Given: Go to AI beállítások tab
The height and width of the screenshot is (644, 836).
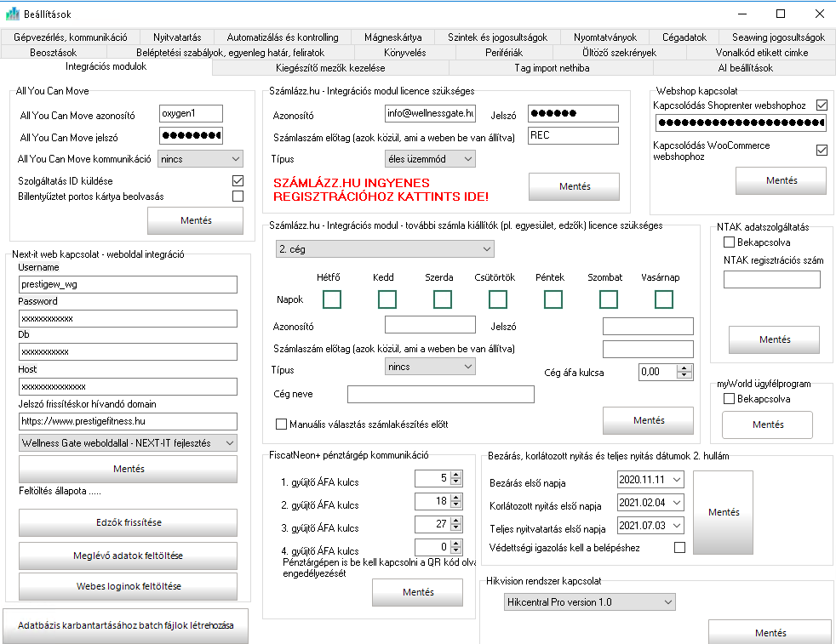Looking at the screenshot, I should (x=745, y=68).
